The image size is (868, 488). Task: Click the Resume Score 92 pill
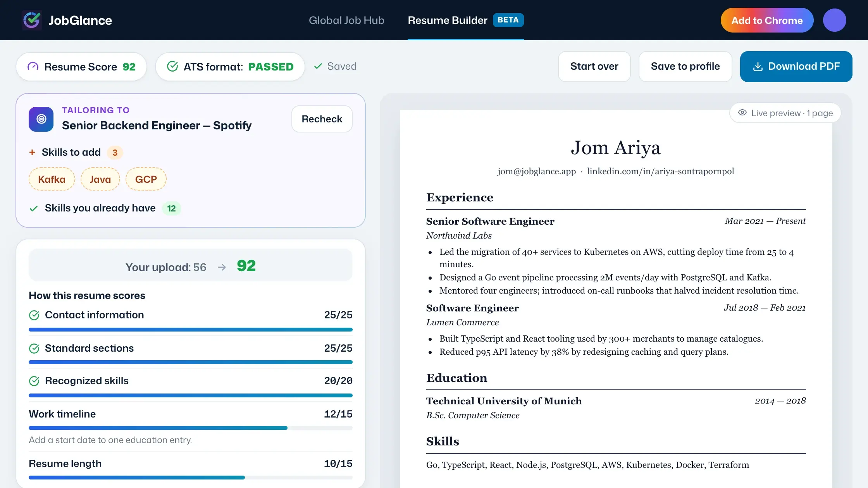click(81, 67)
